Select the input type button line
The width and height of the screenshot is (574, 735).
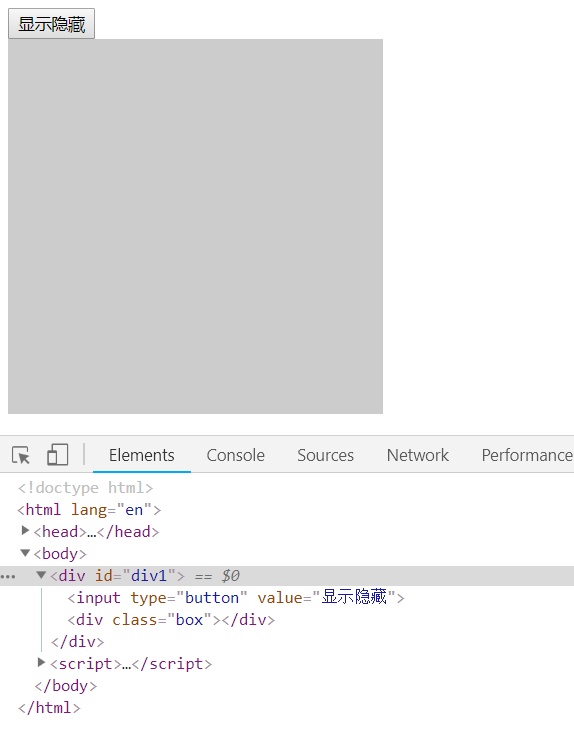(236, 598)
